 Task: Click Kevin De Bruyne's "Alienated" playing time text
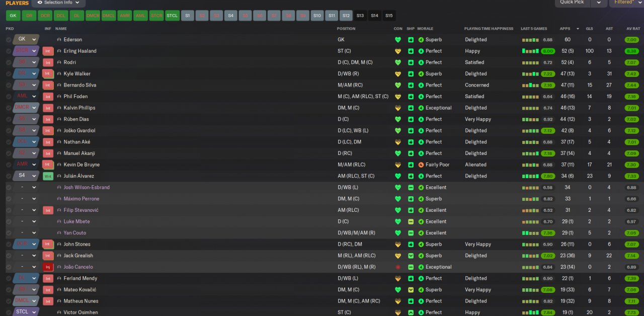tap(475, 165)
